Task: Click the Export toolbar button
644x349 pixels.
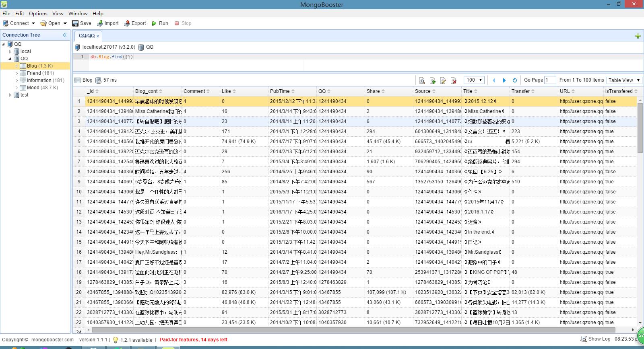Action: coord(135,23)
